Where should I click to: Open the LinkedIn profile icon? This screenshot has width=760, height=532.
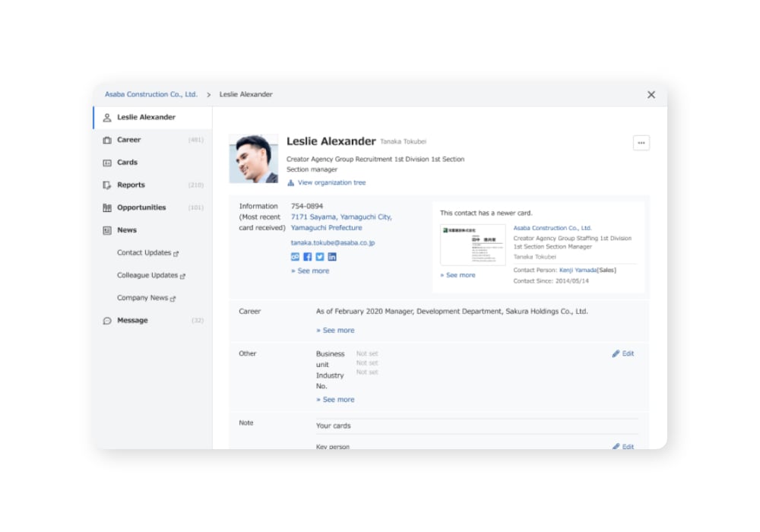(332, 257)
